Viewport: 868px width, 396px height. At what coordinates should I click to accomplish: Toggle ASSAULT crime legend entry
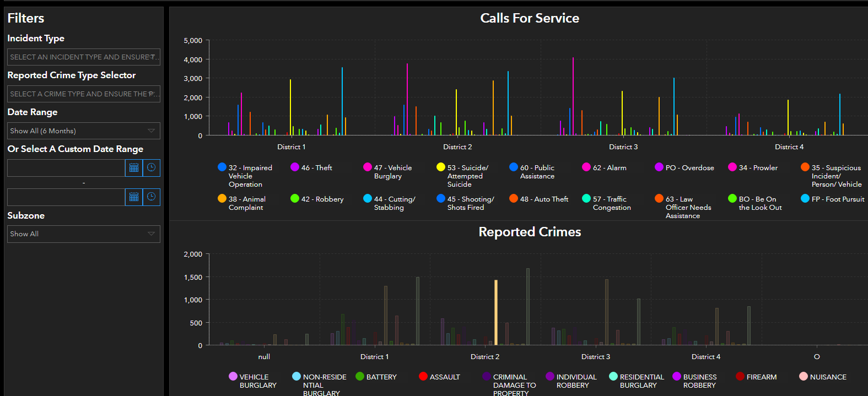pos(440,377)
